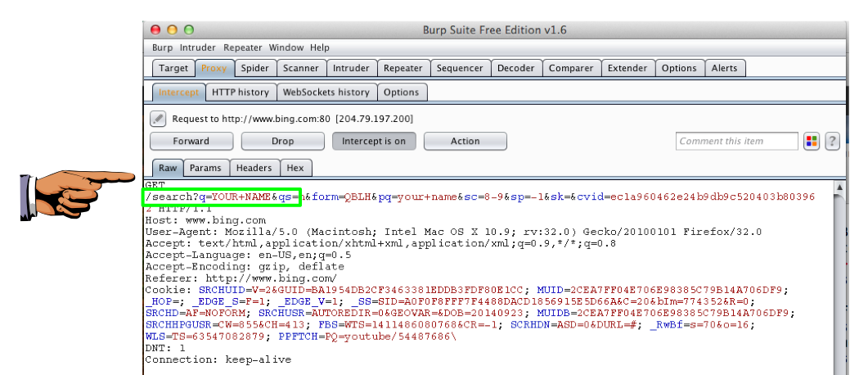Open the Scanner tab
Screen dimensions: 868x375
coord(300,68)
